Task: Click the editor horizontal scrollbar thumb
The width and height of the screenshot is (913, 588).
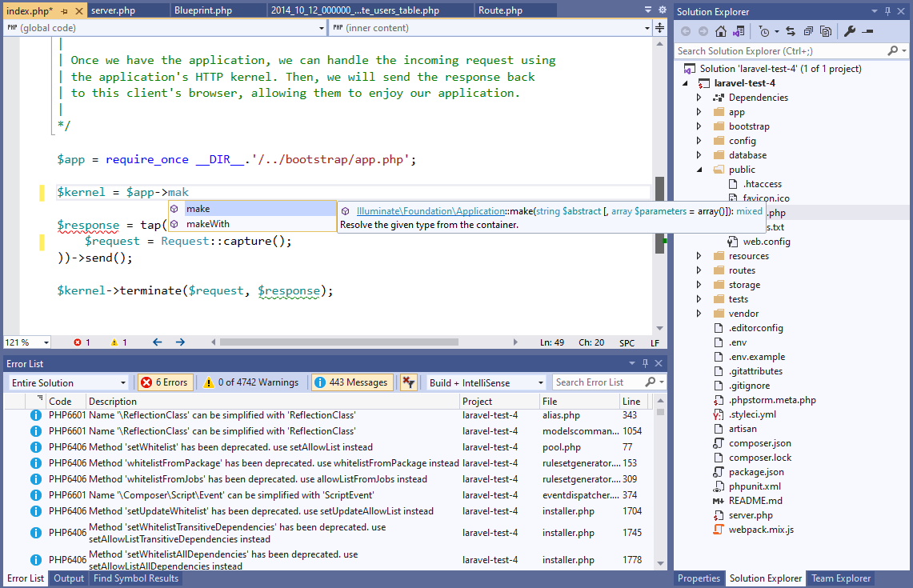Action: (339, 342)
